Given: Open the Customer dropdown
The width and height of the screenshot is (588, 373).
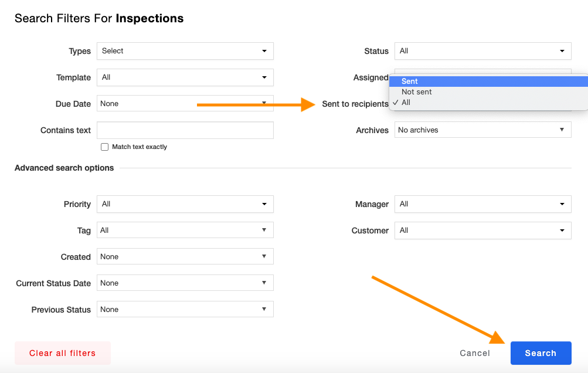Looking at the screenshot, I should point(482,230).
